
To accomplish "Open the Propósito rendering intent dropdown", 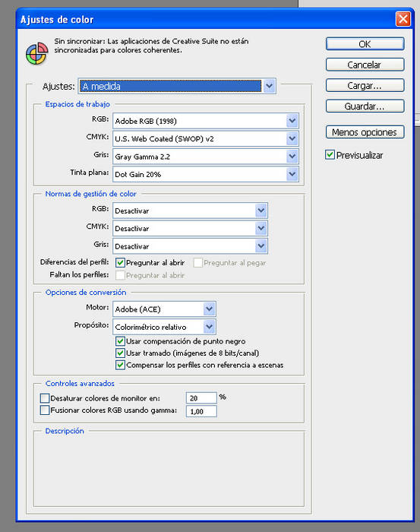I will point(164,327).
